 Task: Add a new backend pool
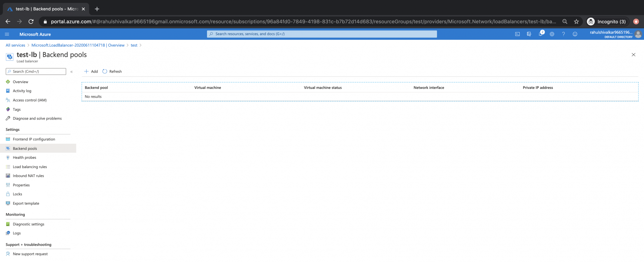pyautogui.click(x=91, y=71)
